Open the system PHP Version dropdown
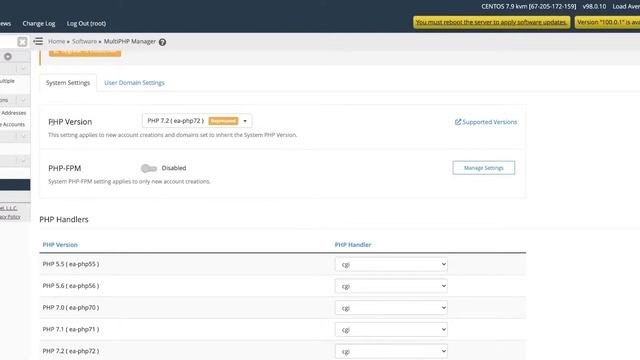 (197, 121)
